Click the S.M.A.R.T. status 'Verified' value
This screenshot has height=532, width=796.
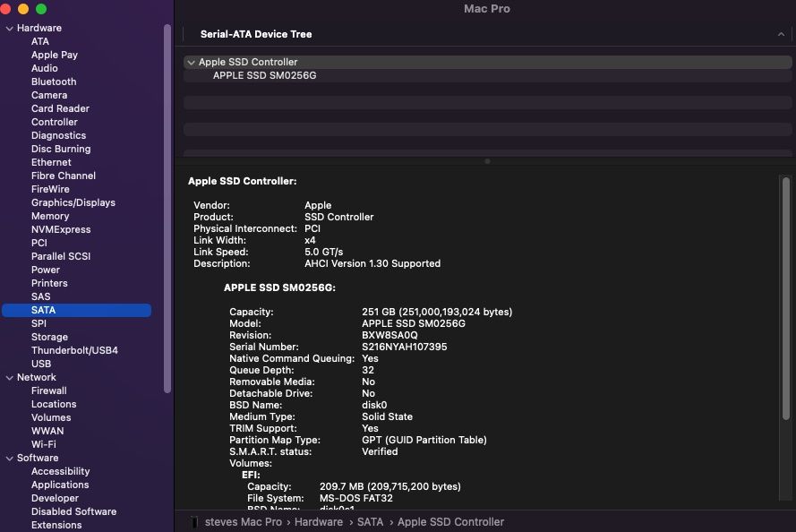point(380,451)
